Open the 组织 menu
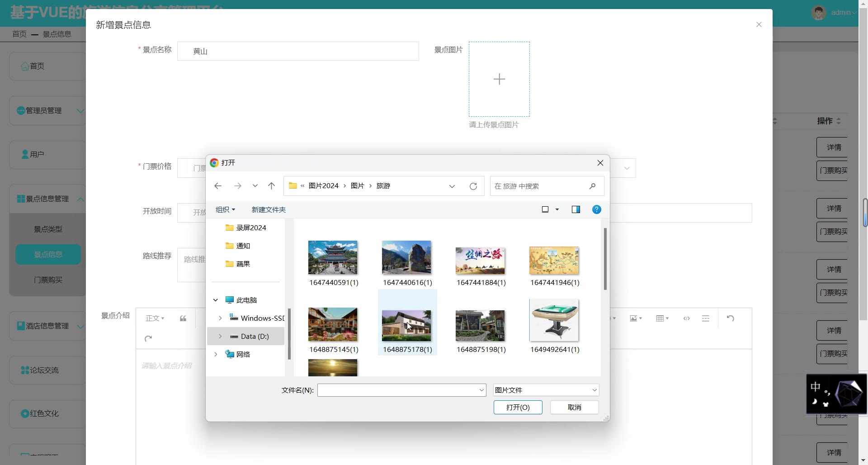868x465 pixels. tap(225, 209)
